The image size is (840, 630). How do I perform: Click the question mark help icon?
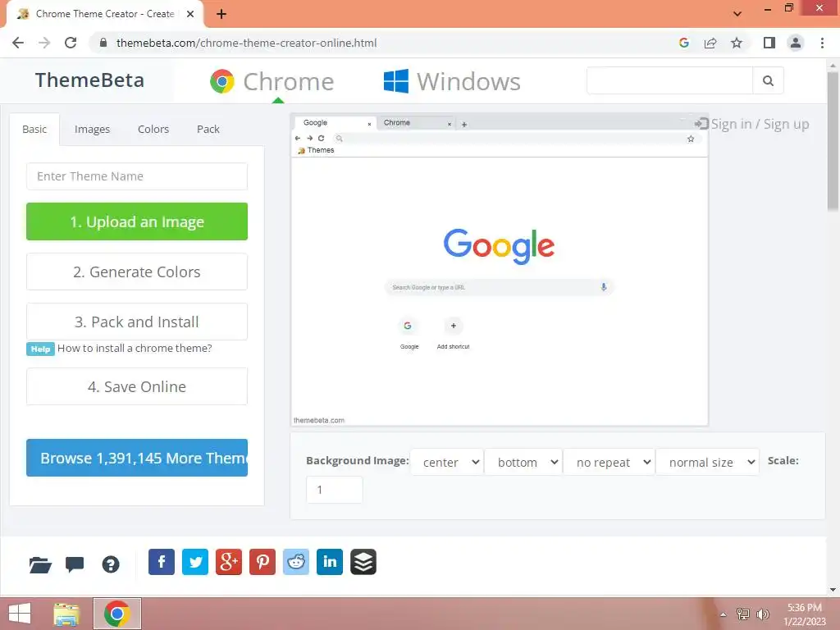point(111,564)
